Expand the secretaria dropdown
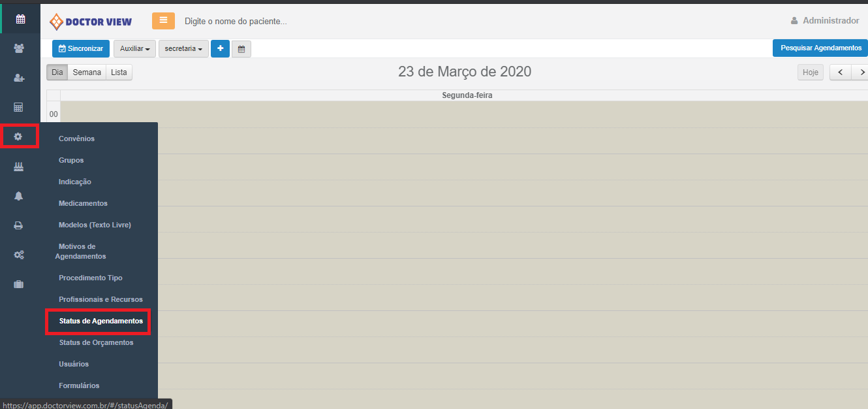Screen dimensions: 868x409 183,49
